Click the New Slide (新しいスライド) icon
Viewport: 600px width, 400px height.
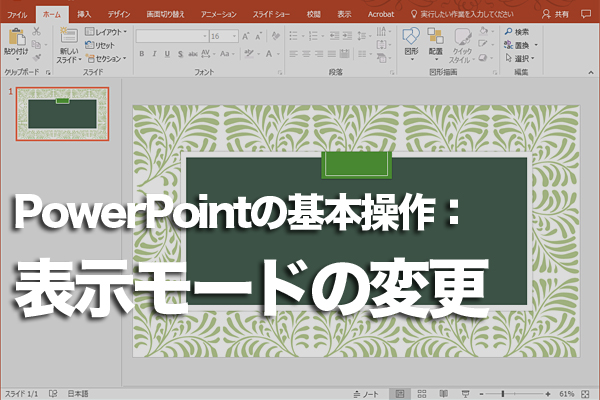[x=69, y=36]
